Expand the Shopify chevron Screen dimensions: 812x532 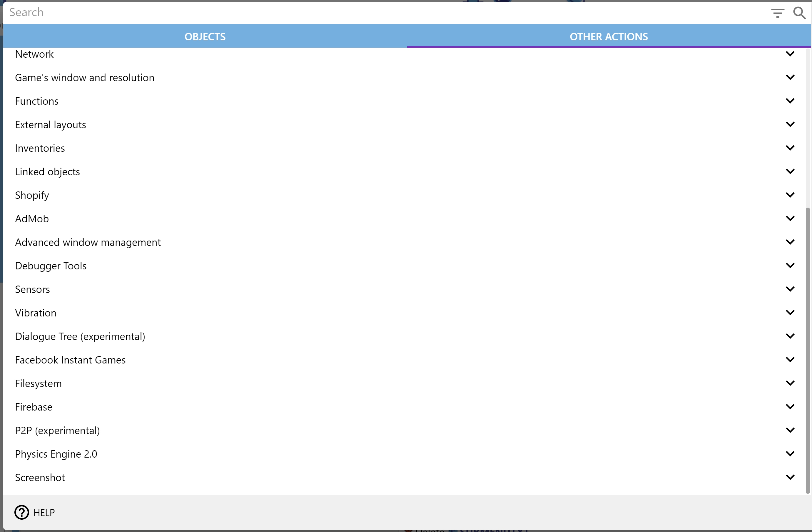[x=790, y=195]
